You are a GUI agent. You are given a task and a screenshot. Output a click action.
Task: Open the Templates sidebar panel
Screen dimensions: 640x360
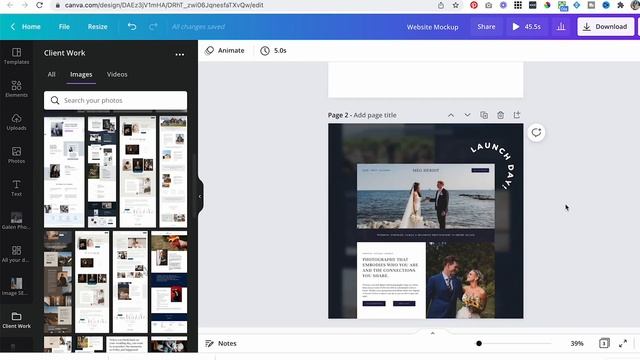tap(16, 56)
